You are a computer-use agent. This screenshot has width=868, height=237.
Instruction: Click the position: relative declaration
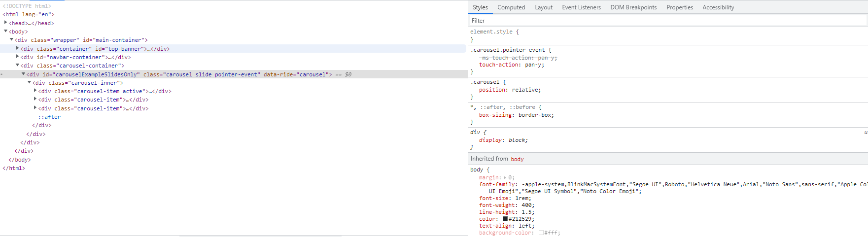coord(510,90)
